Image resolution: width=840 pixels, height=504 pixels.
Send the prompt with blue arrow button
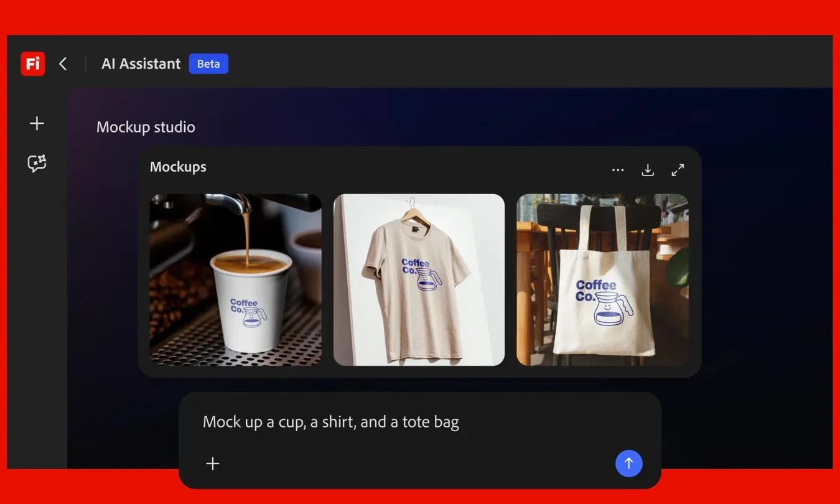click(x=629, y=464)
